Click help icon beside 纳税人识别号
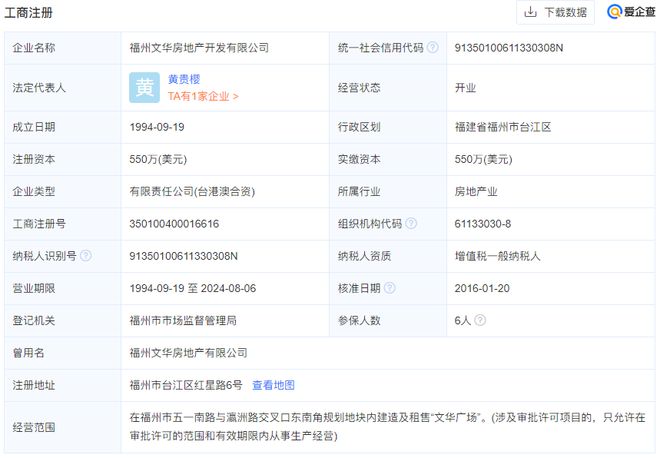660x458 pixels. (85, 256)
